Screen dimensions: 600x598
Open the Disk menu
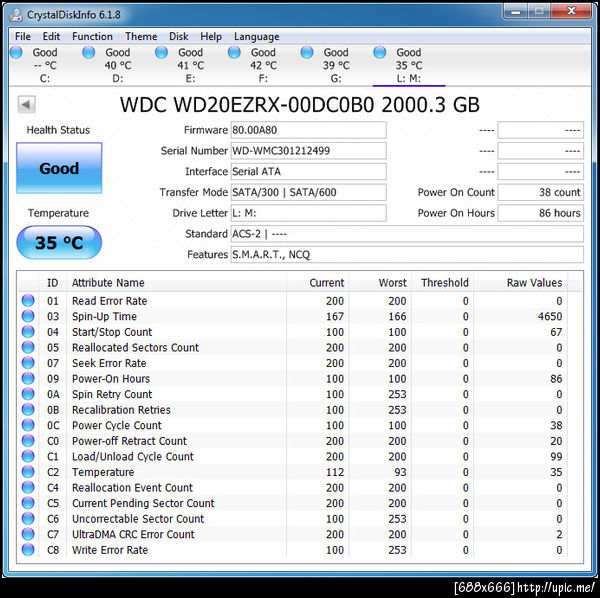click(178, 36)
